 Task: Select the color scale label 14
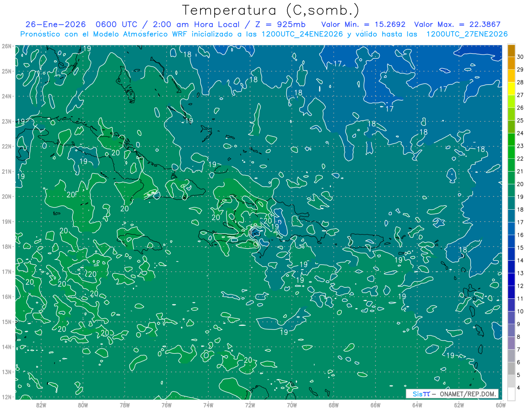coord(520,260)
